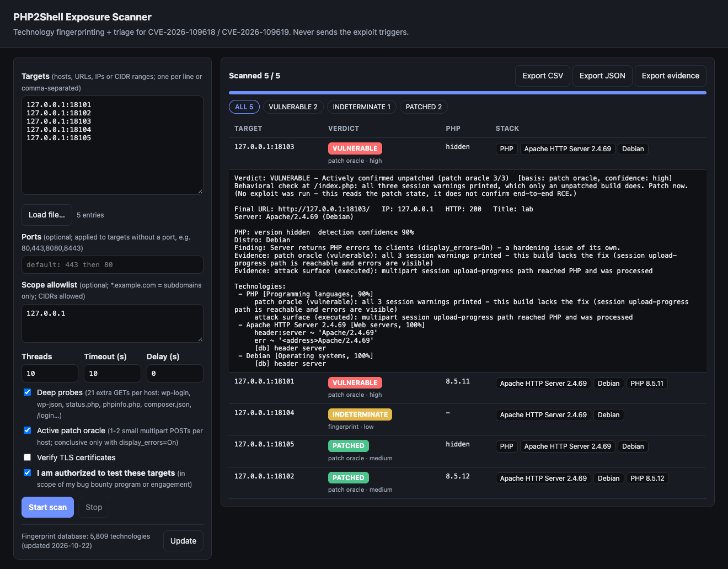
Task: Edit the Scope allowlist text area
Action: 113,323
